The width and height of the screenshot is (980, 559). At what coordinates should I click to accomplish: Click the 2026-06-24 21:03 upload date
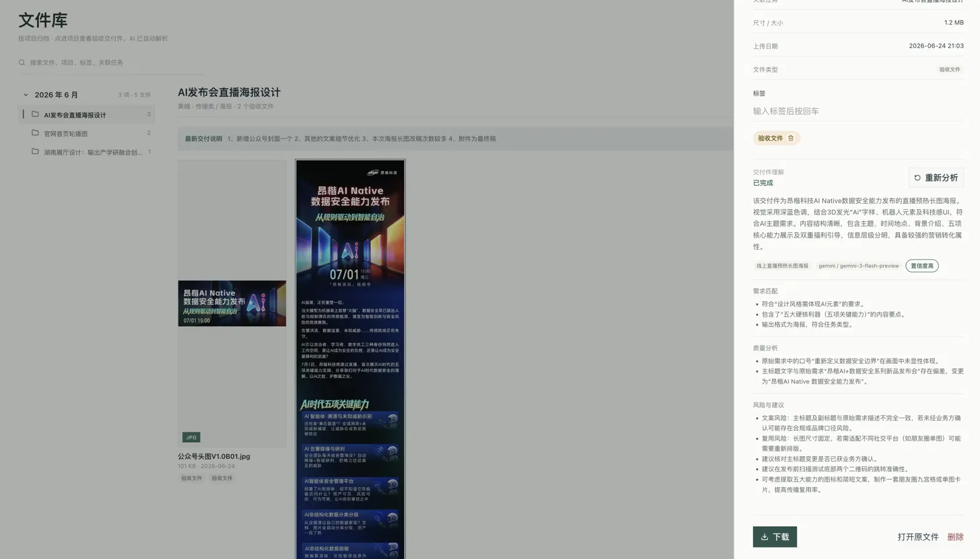pyautogui.click(x=936, y=46)
